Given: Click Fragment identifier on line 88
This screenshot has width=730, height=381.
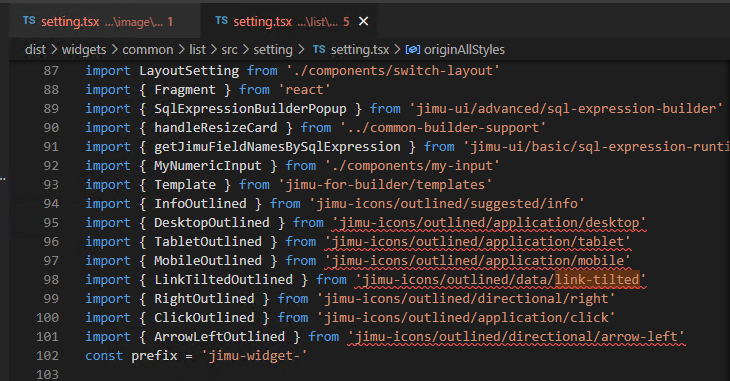Looking at the screenshot, I should (185, 89).
